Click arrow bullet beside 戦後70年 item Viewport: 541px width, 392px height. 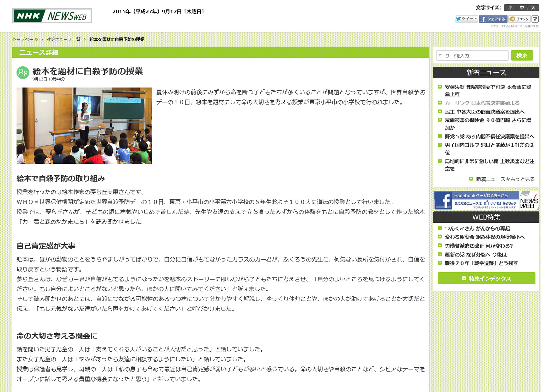pos(440,263)
